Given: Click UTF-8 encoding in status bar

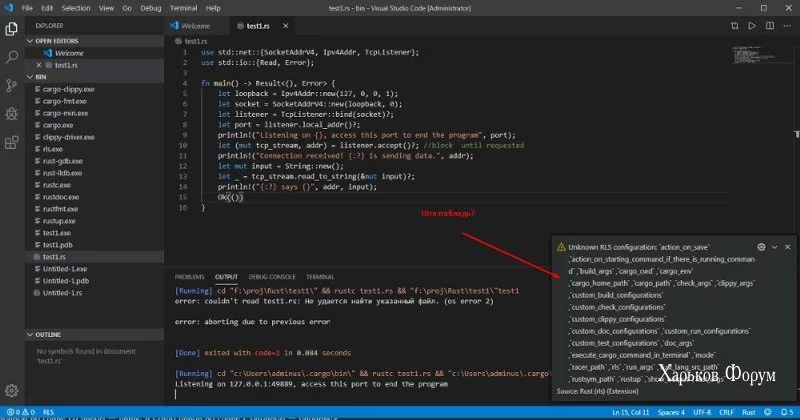Looking at the screenshot, I should (x=702, y=412).
